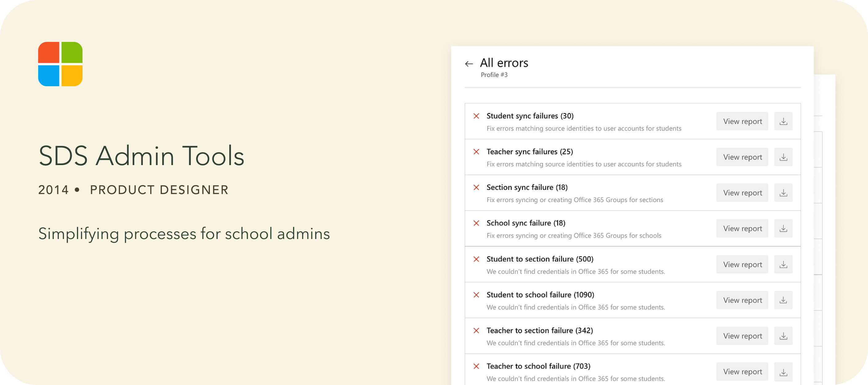Viewport: 868px width, 385px height.
Task: Click the red X beside Section sync failure
Action: pos(476,188)
